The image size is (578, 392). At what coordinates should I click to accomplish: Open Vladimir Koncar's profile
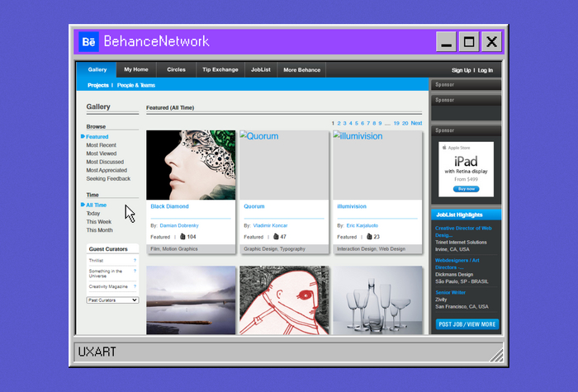(270, 225)
